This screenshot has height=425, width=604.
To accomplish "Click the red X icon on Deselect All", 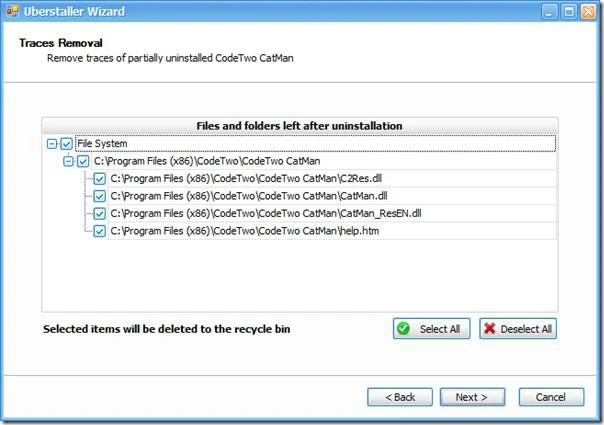I will point(489,329).
